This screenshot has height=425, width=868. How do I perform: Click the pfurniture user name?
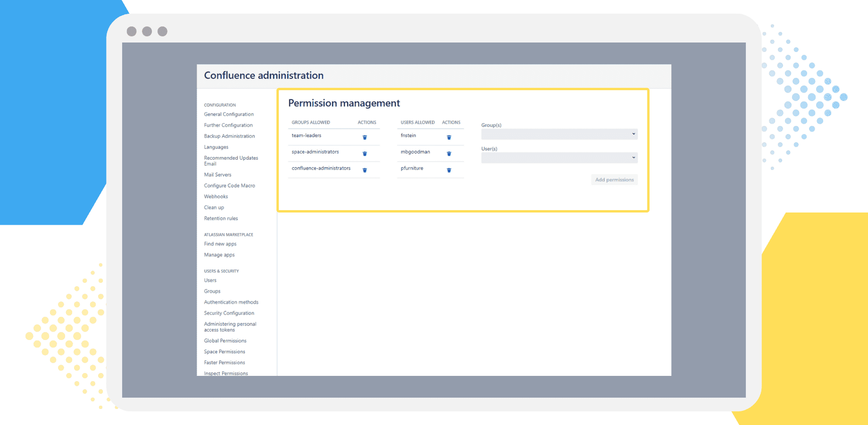(412, 169)
